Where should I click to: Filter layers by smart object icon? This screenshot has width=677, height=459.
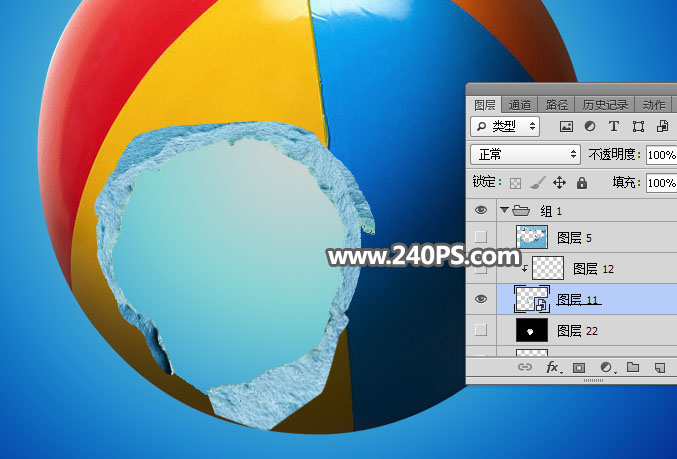coord(662,126)
